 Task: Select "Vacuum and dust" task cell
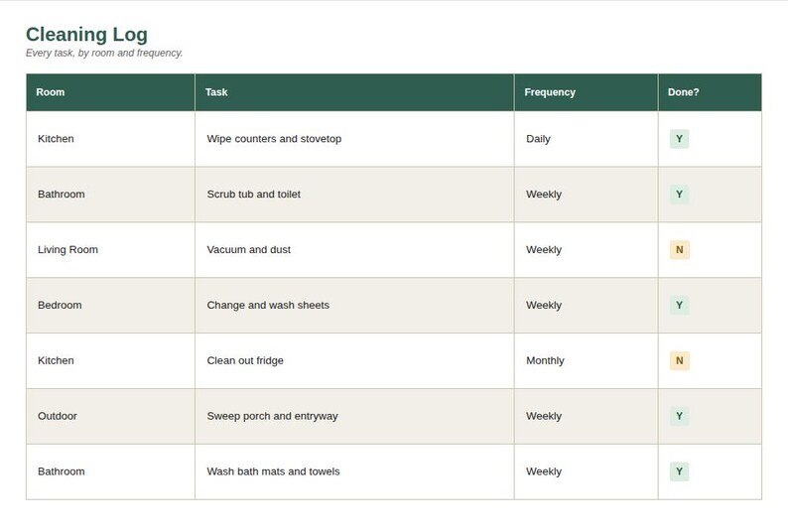354,250
